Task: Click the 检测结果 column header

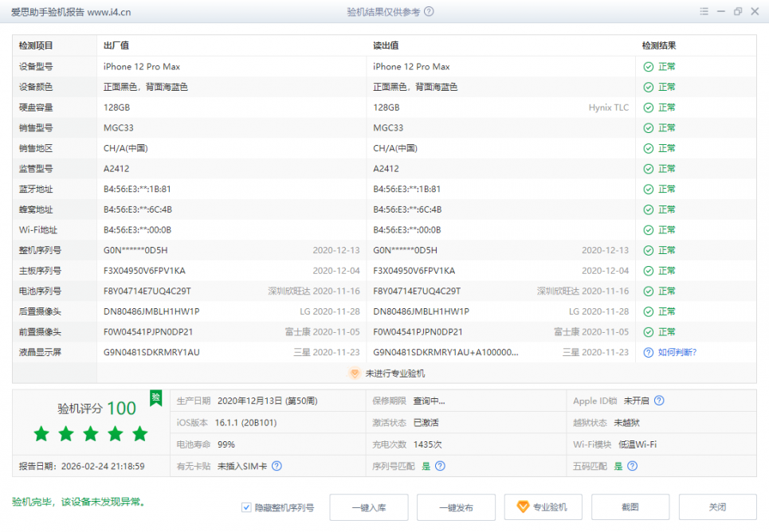Action: point(659,46)
